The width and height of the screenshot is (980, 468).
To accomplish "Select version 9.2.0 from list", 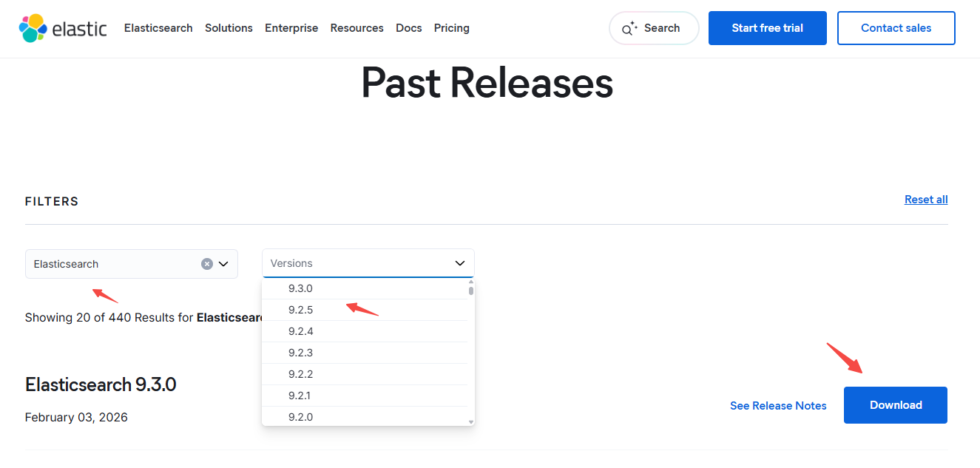I will point(366,416).
